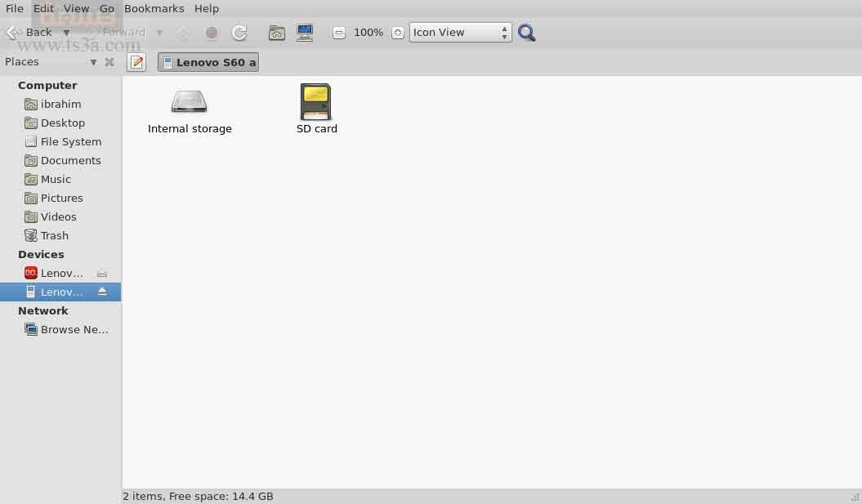Open the Go menu
This screenshot has width=862, height=504.
107,8
